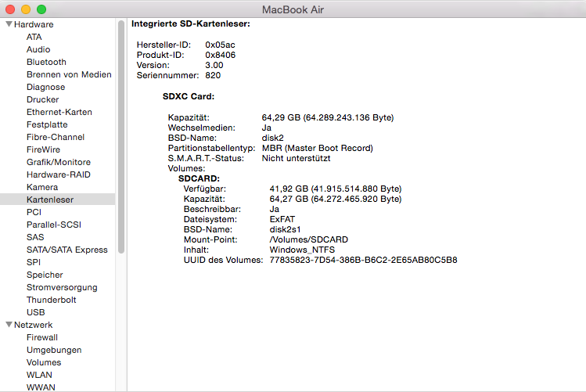Open Thunderbolt hardware information
This screenshot has width=586, height=392.
coord(51,300)
